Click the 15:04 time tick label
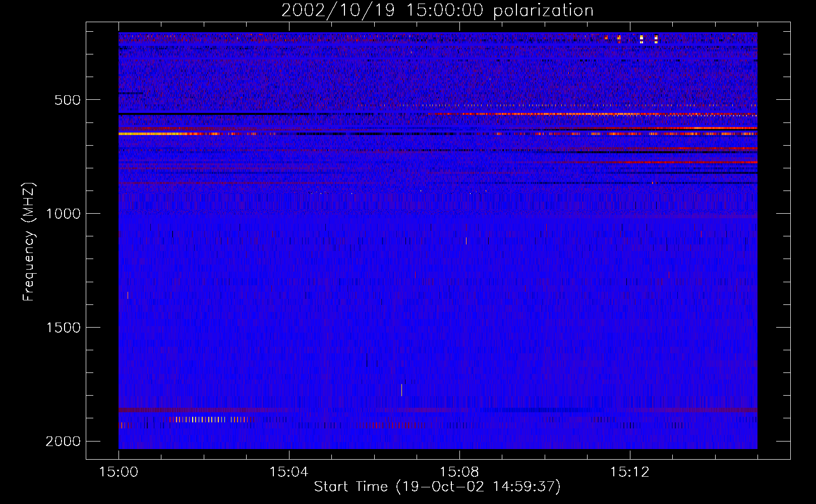The width and height of the screenshot is (816, 504). (289, 472)
